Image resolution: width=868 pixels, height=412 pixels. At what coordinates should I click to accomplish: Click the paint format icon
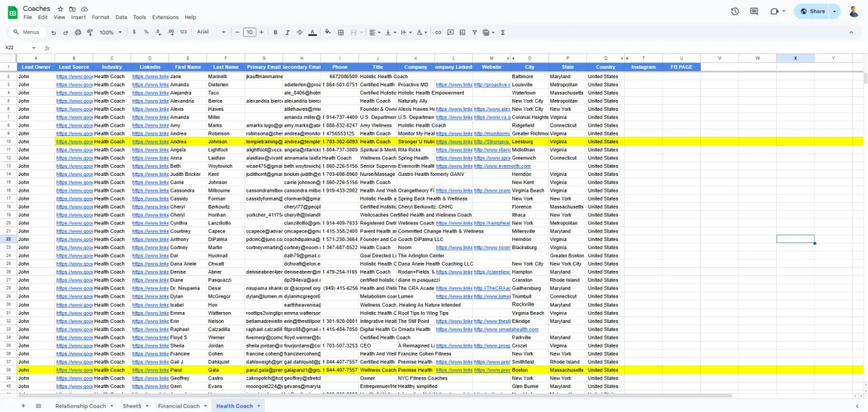pos(90,33)
